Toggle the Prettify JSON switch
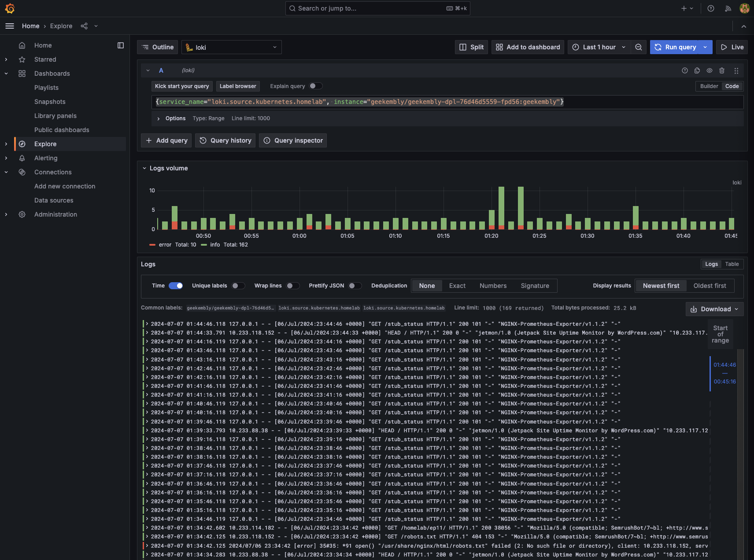 coord(355,286)
